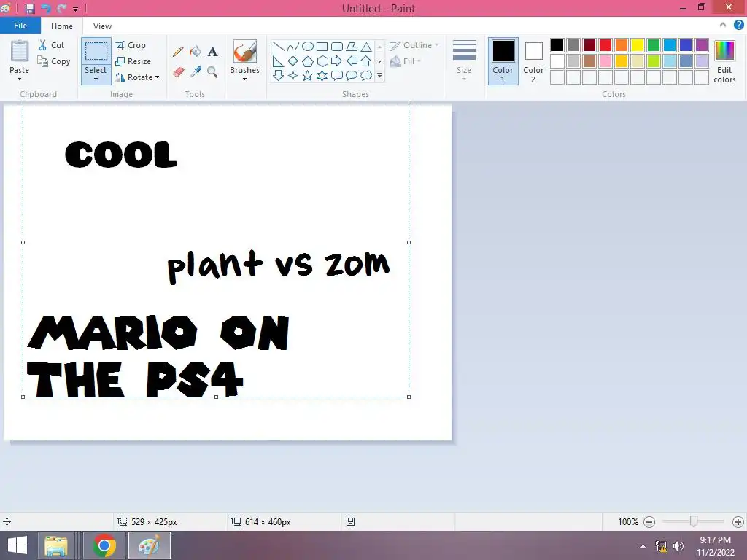
Task: Click the Undo arrow in title bar
Action: 46,9
